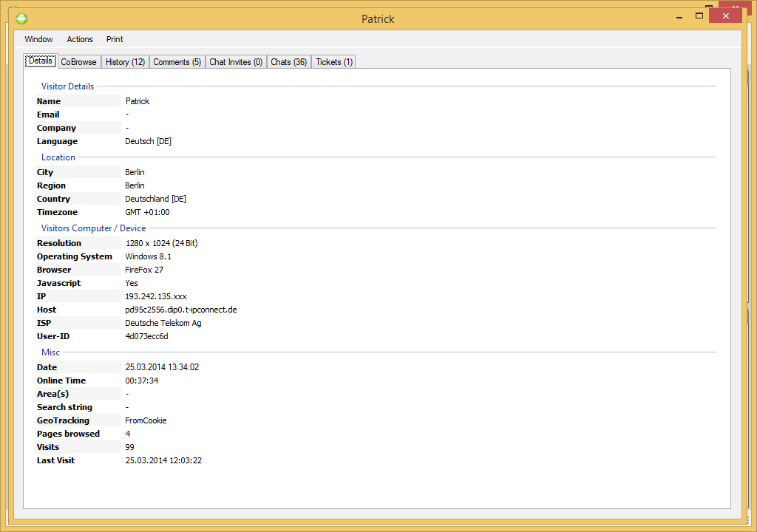The height and width of the screenshot is (532, 757).
Task: Open the Chats (36) tab
Action: point(288,61)
